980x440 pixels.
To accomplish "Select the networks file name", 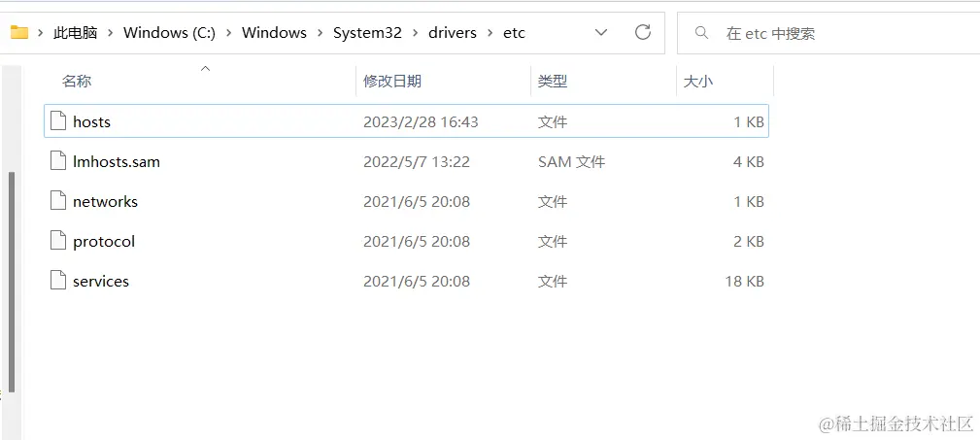I will [105, 202].
